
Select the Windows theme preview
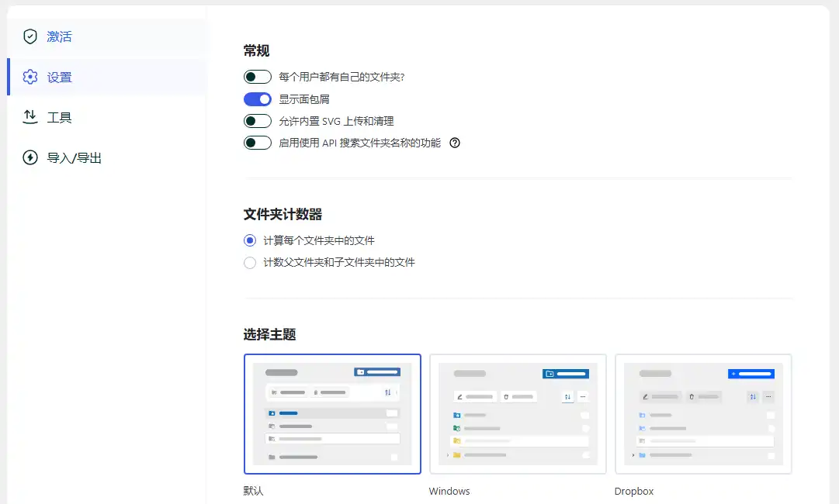click(518, 413)
